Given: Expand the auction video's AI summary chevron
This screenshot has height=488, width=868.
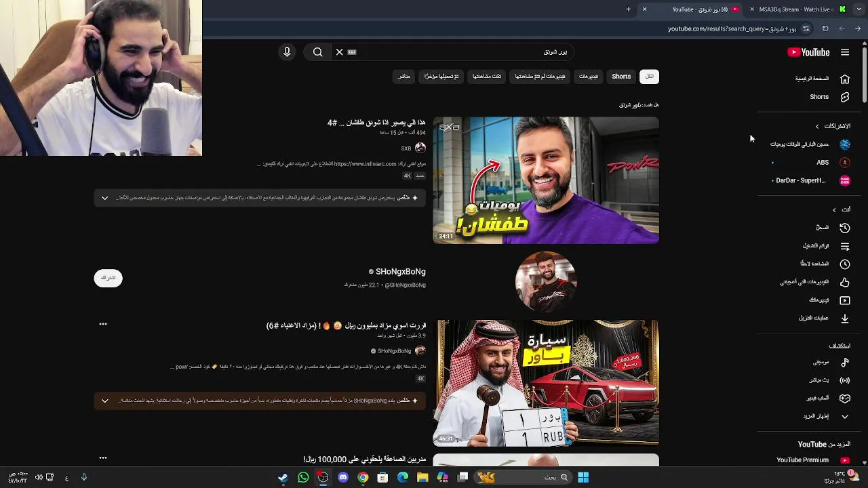Looking at the screenshot, I should click(x=104, y=401).
